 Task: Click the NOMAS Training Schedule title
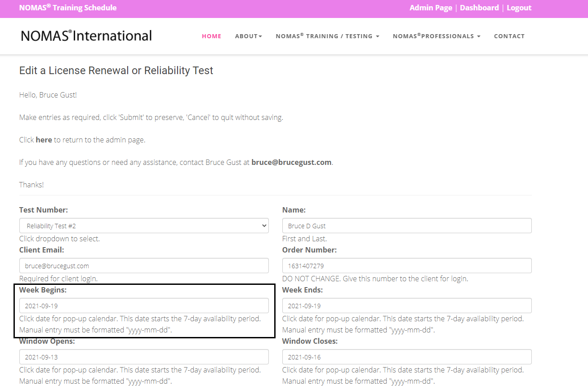click(68, 8)
